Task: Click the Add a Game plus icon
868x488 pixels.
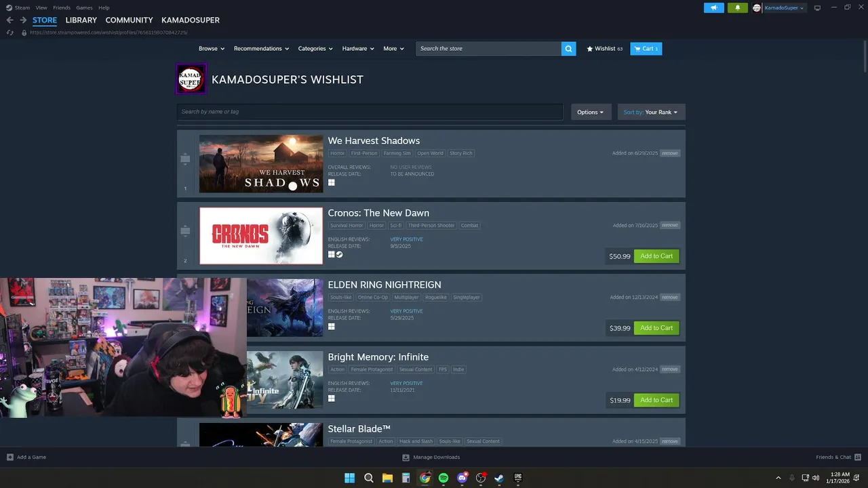Action: point(9,457)
